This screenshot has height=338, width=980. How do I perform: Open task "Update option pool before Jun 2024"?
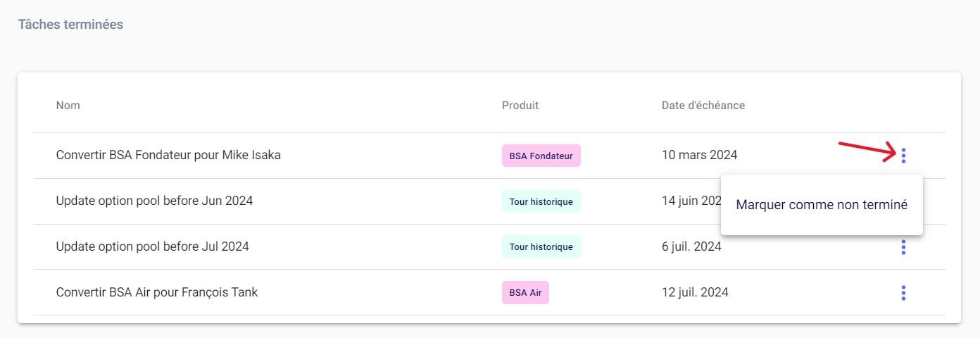(154, 201)
